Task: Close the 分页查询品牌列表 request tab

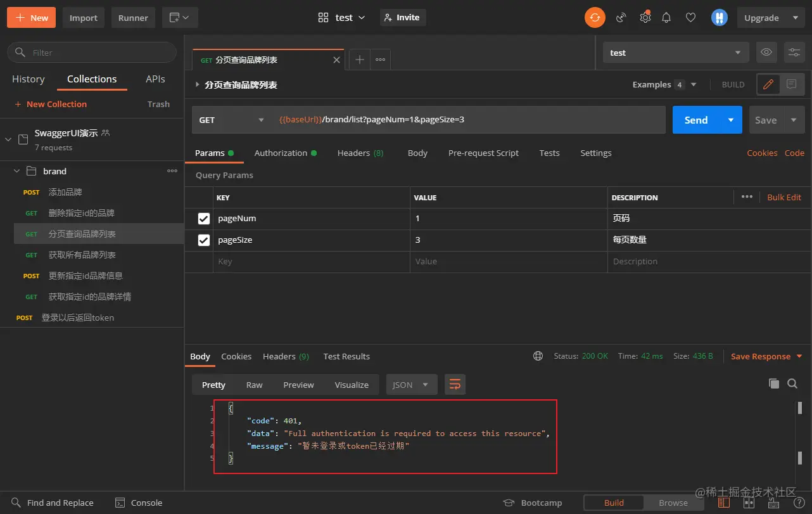Action: pos(336,60)
